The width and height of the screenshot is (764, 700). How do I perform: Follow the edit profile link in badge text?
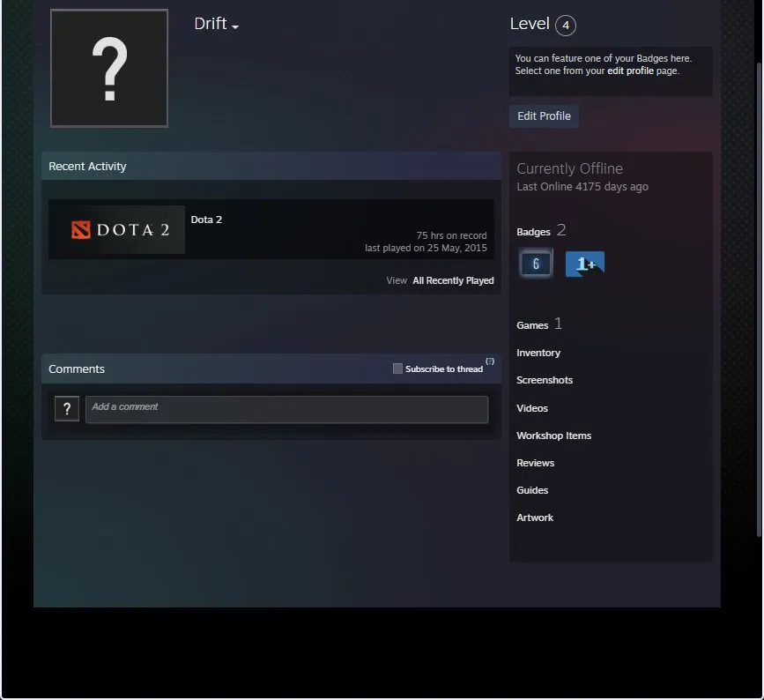pyautogui.click(x=630, y=71)
